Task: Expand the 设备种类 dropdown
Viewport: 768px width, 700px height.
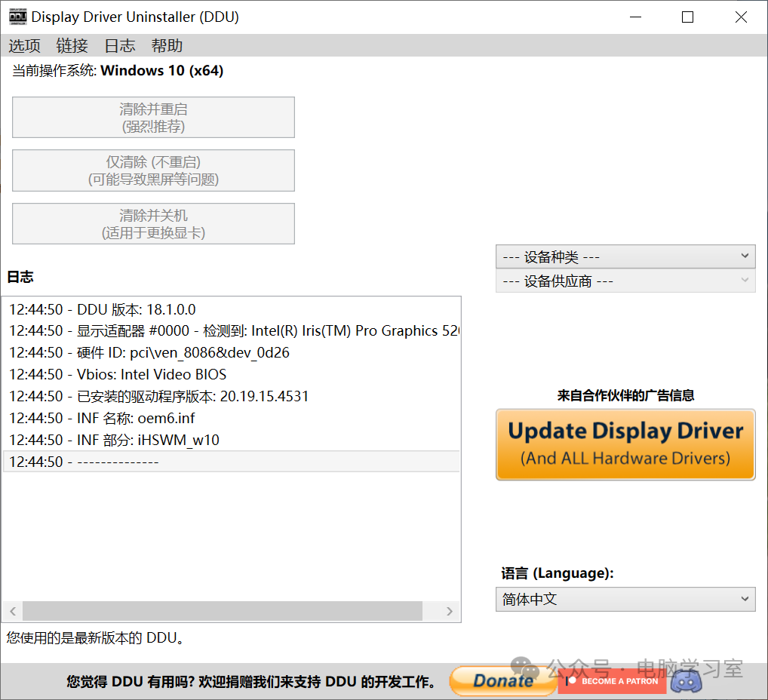Action: point(625,256)
